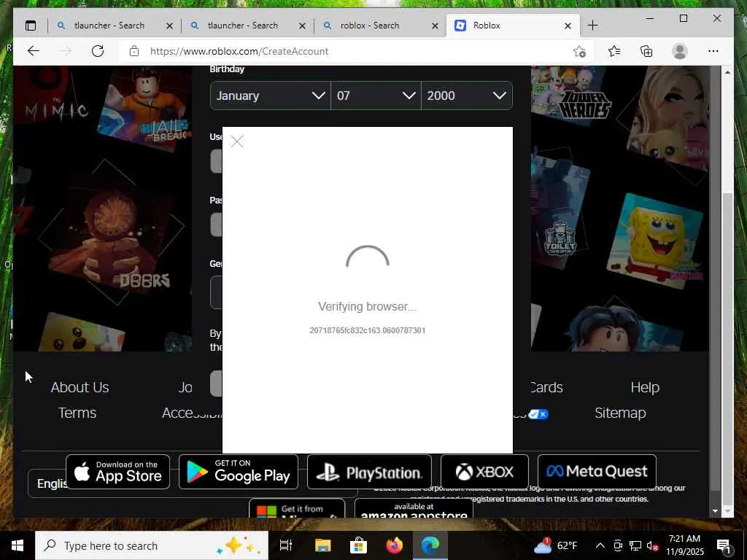Viewport: 747px width, 560px height.
Task: Show hidden system tray icons
Action: point(600,545)
